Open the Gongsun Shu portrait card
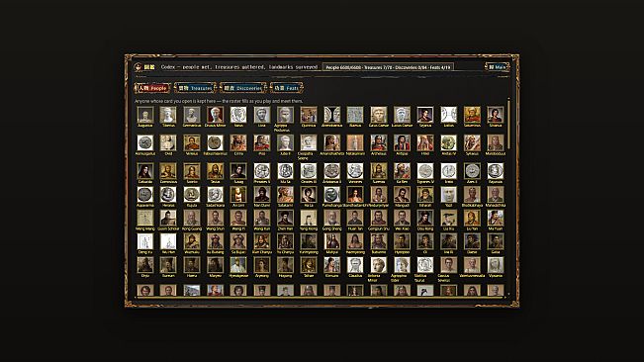Image resolution: width=644 pixels, height=362 pixels. 379,218
